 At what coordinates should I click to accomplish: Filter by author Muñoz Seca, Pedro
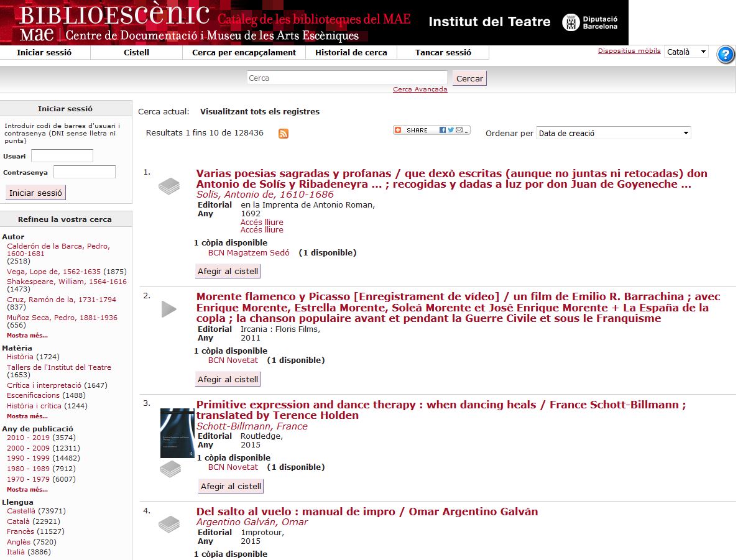pyautogui.click(x=62, y=318)
